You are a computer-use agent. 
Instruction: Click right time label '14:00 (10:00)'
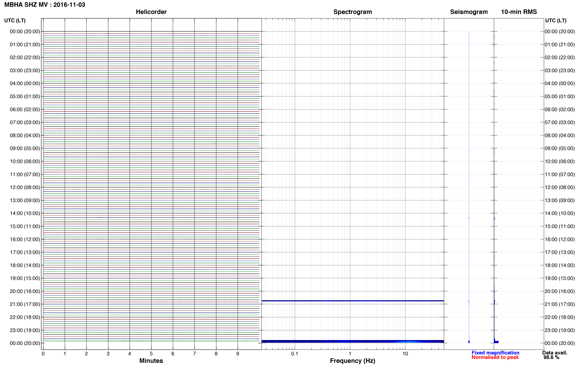[560, 213]
